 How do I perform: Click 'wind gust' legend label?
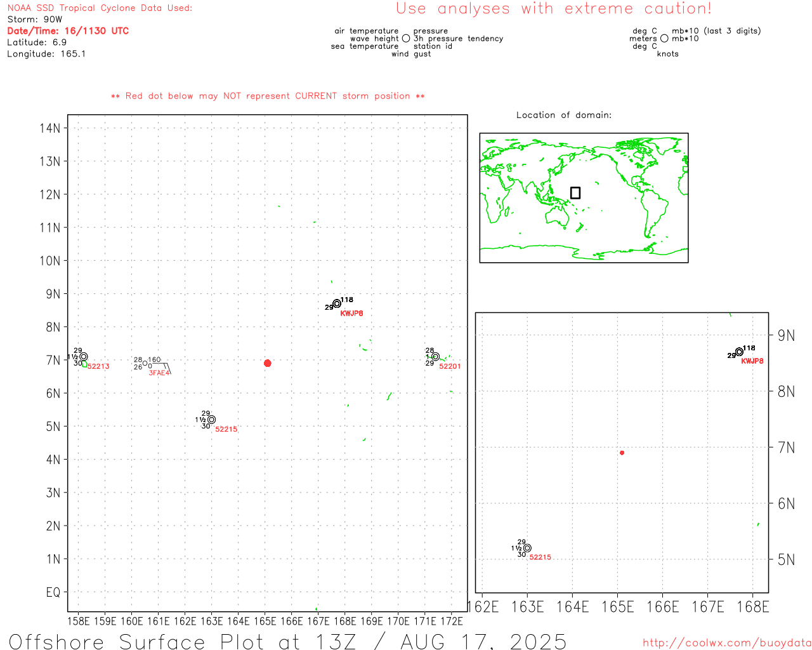pos(411,54)
